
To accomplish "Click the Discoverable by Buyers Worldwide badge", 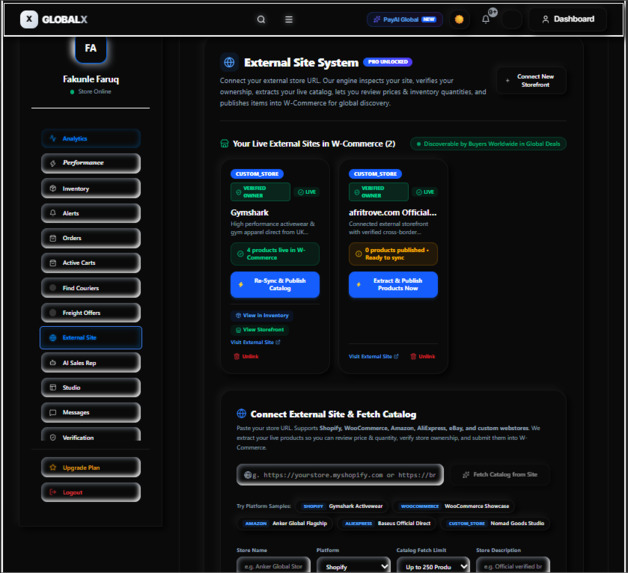I will pyautogui.click(x=488, y=144).
